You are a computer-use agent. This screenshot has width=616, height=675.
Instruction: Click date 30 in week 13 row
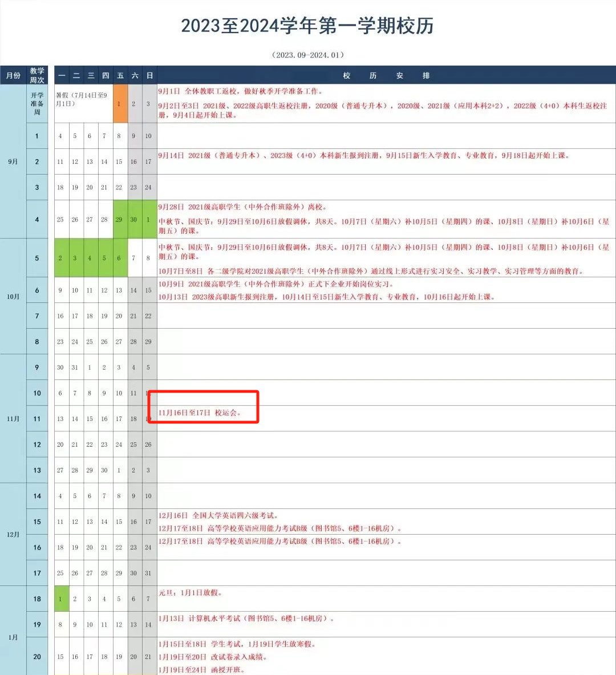coord(104,471)
